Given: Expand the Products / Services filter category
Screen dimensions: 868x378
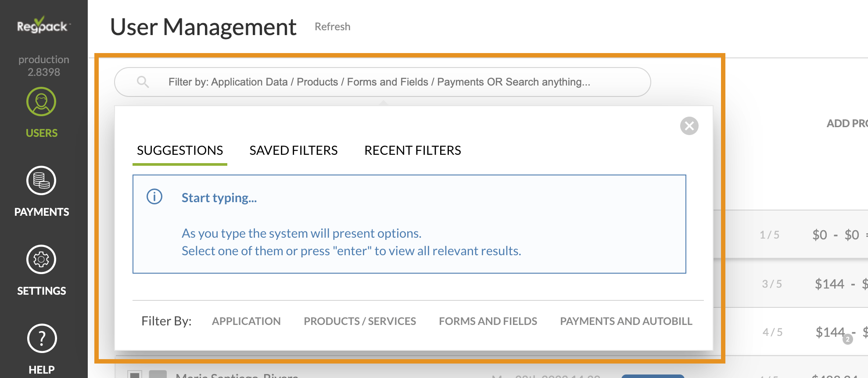Looking at the screenshot, I should [359, 321].
